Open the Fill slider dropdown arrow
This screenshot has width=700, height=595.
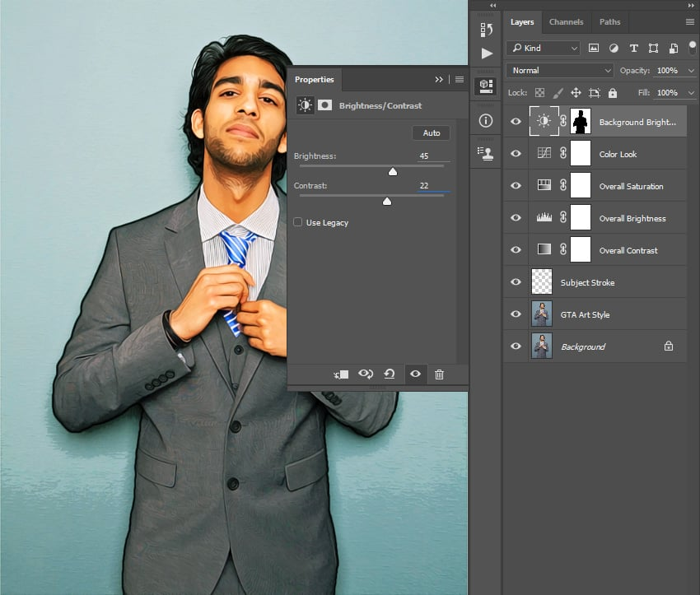691,93
